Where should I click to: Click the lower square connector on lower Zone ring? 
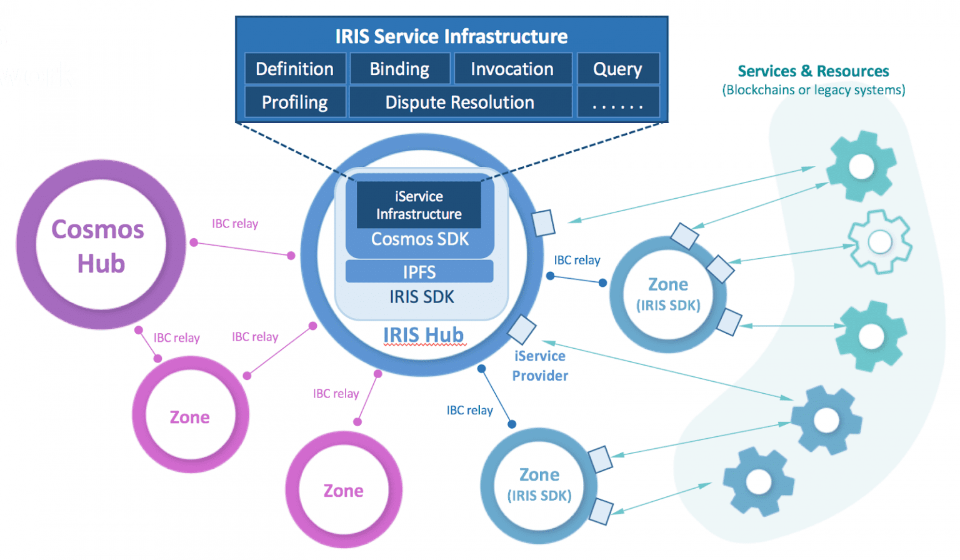click(x=601, y=511)
